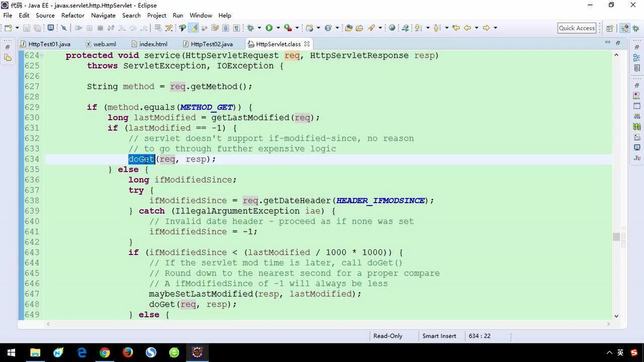The image size is (644, 362).
Task: Click the New file wizard icon
Action: click(x=9, y=28)
